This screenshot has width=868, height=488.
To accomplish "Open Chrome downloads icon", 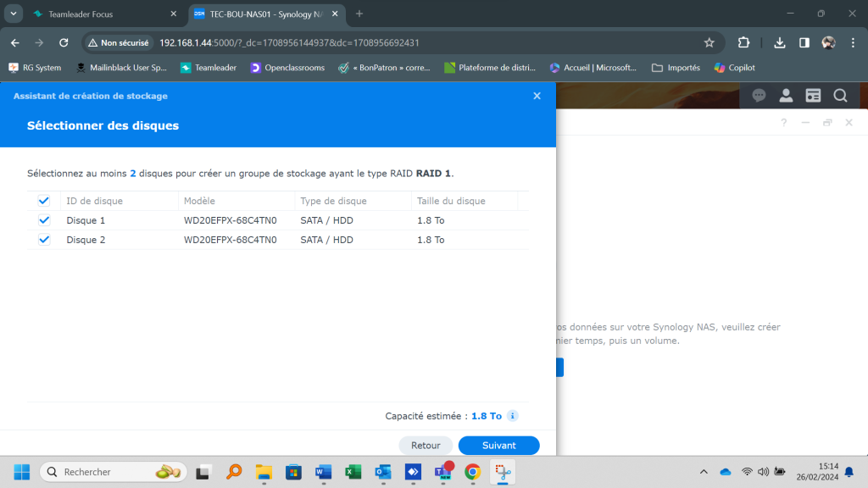I will [x=780, y=42].
